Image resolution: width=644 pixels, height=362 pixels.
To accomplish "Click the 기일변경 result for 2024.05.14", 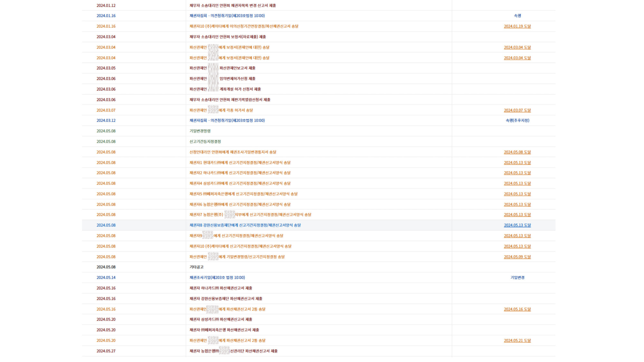I will 517,278.
